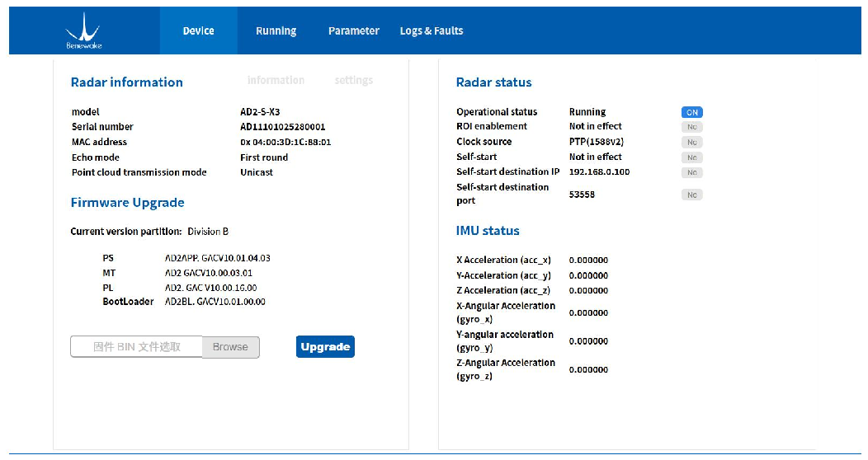Click the Division B partition text
868x460 pixels.
(208, 231)
